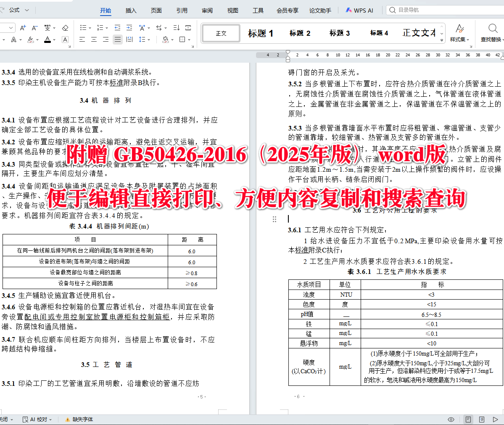Apply the 标题 3 style
The height and width of the screenshot is (425, 504).
click(339, 33)
